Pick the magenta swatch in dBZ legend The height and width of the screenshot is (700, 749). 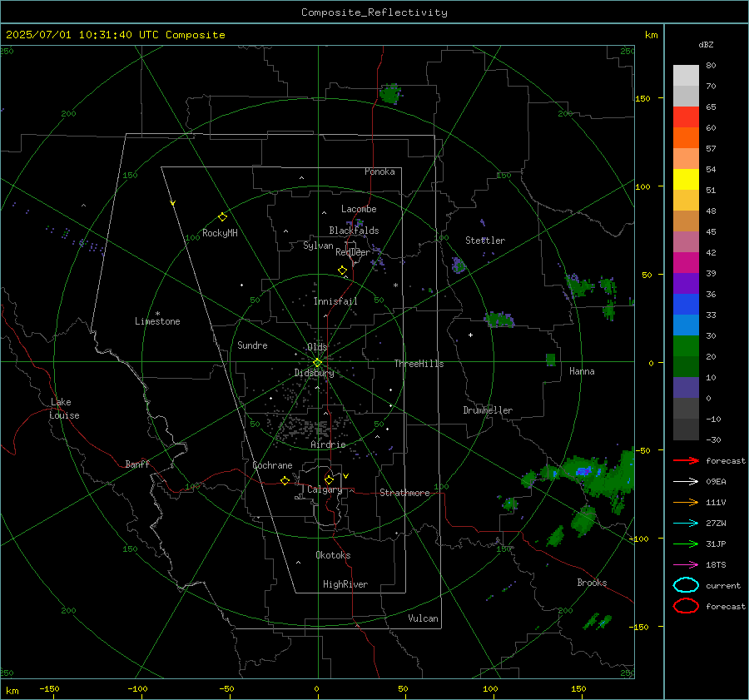[x=686, y=262]
